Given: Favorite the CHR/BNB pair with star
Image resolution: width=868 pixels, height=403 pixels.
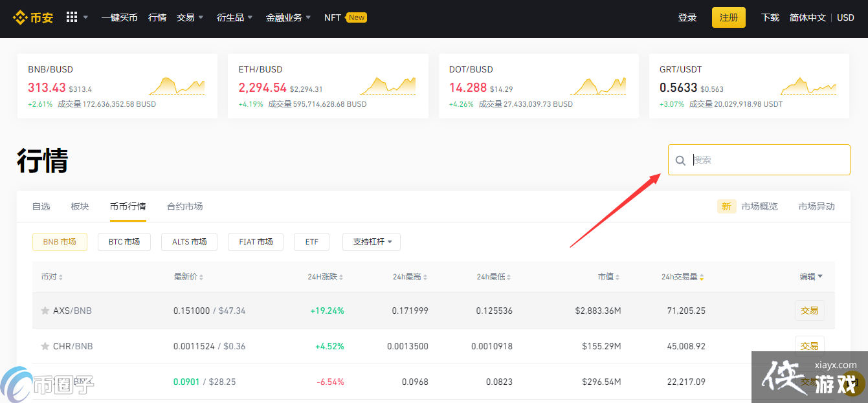Looking at the screenshot, I should [45, 346].
